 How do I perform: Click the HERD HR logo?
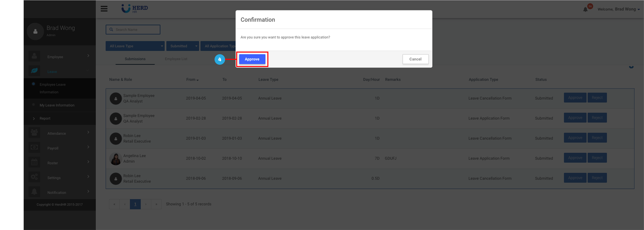pos(135,9)
